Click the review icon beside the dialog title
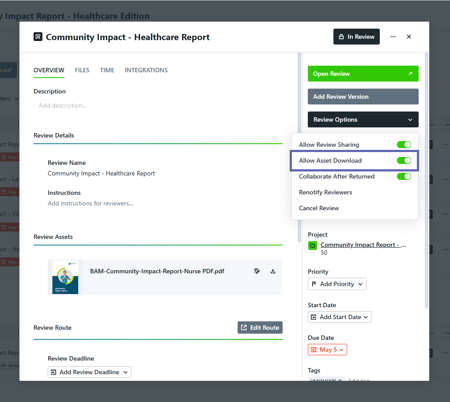Image resolution: width=450 pixels, height=402 pixels. coord(38,37)
